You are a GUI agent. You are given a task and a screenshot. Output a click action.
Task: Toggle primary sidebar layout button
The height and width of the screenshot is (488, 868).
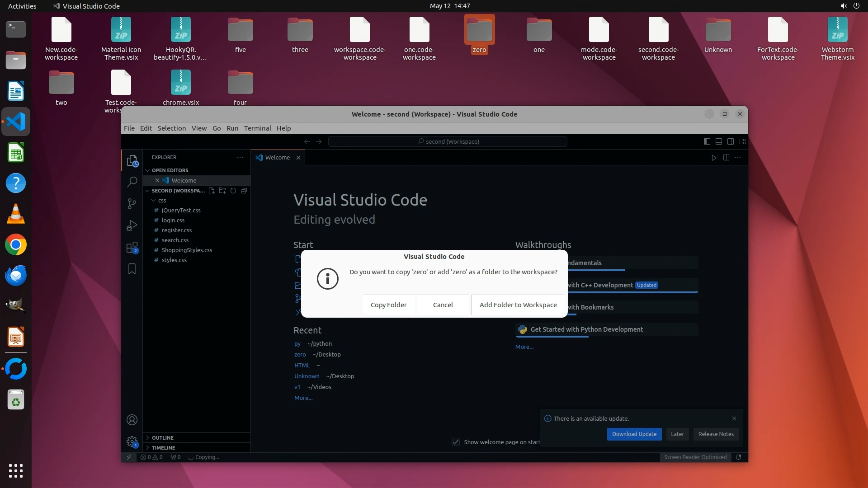coord(707,141)
